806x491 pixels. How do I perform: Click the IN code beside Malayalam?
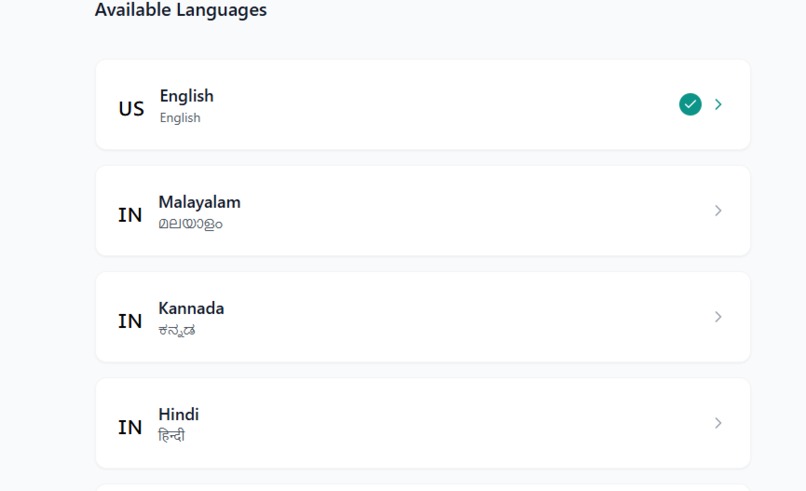click(130, 215)
